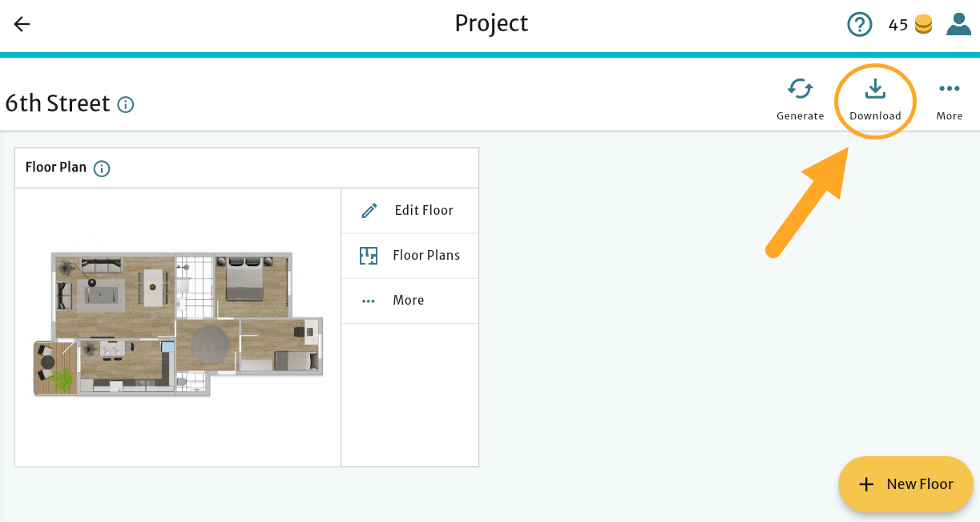
Task: Click the coins balance icon
Action: pyautogui.click(x=922, y=24)
